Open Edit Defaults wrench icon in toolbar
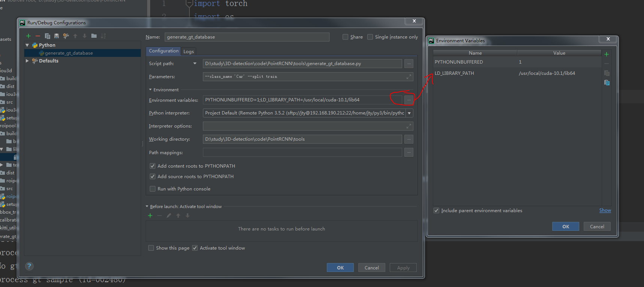 (66, 36)
